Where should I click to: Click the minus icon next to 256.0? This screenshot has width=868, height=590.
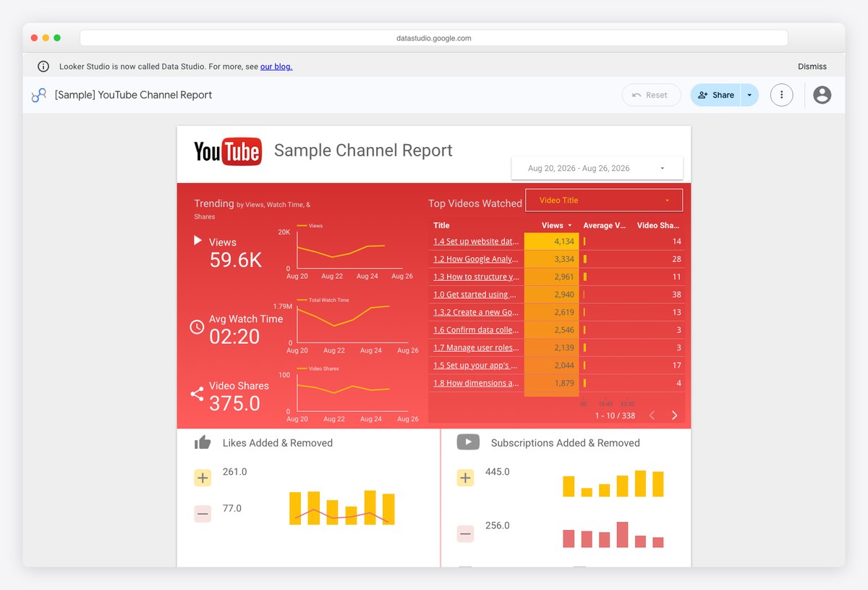coord(465,534)
